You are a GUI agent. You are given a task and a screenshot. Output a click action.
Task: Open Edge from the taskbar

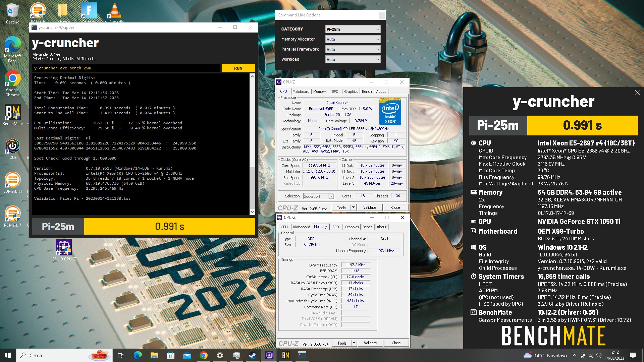[138, 355]
